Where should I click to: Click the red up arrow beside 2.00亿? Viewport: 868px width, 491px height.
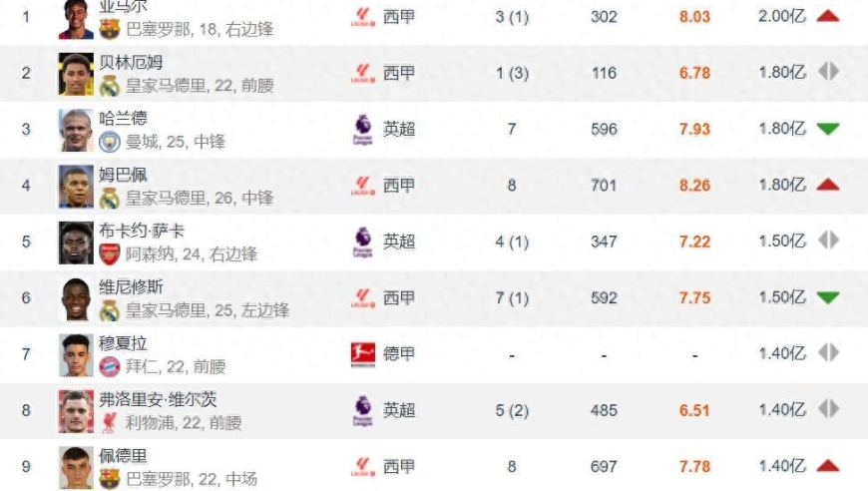pyautogui.click(x=827, y=16)
